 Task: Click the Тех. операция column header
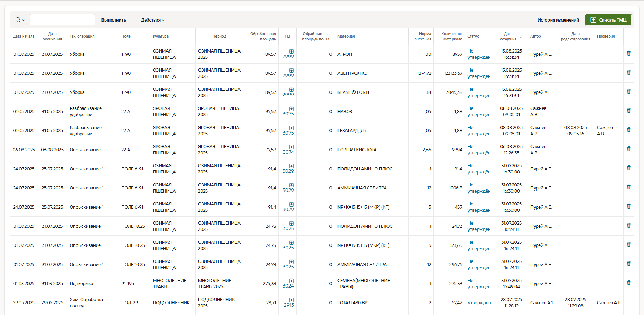pyautogui.click(x=82, y=36)
